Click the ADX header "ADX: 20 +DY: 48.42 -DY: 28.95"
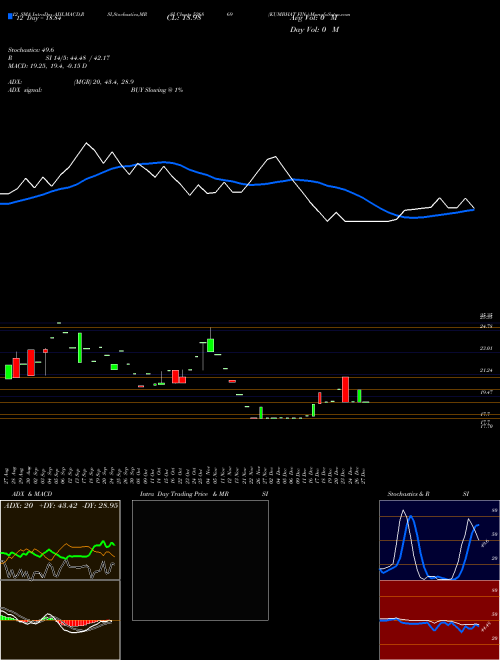Screen dimensions: 500x660 pyautogui.click(x=61, y=505)
